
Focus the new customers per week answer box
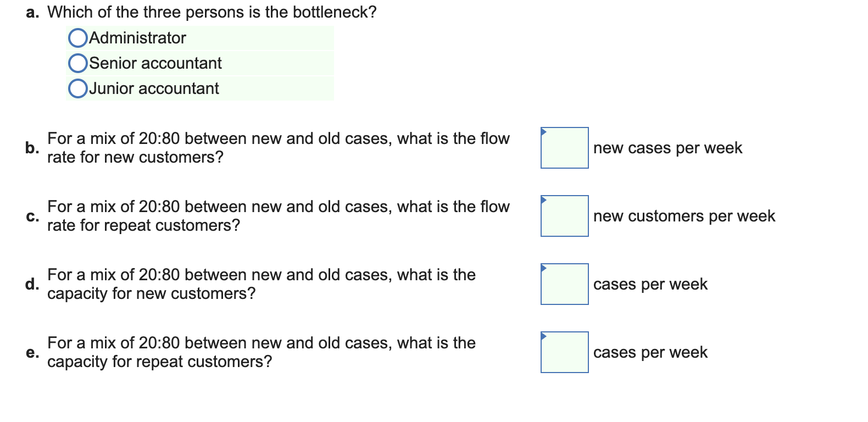(565, 216)
